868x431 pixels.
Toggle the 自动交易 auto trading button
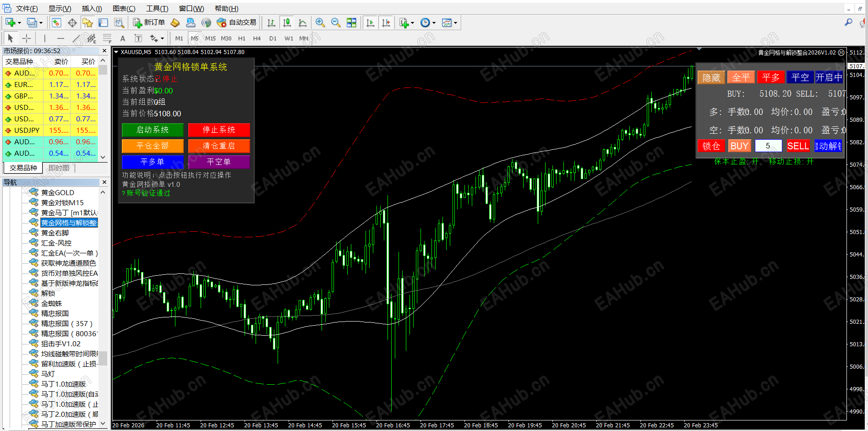(x=237, y=22)
